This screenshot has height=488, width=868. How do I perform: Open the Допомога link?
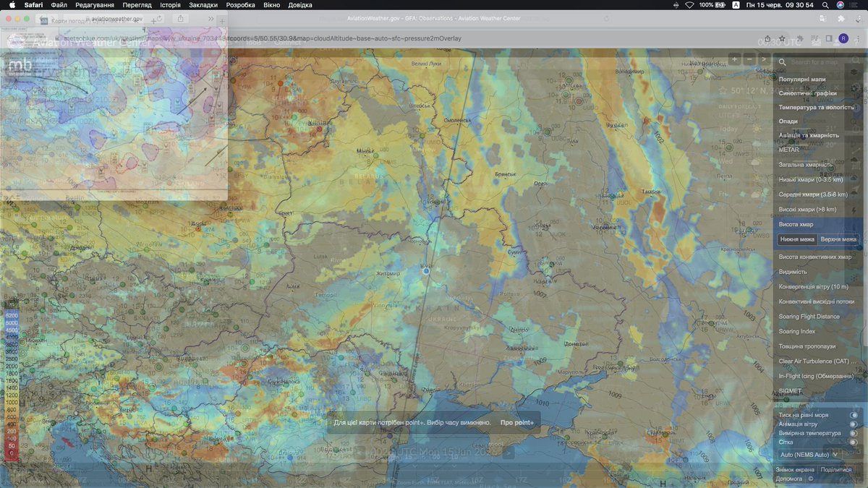pos(789,479)
